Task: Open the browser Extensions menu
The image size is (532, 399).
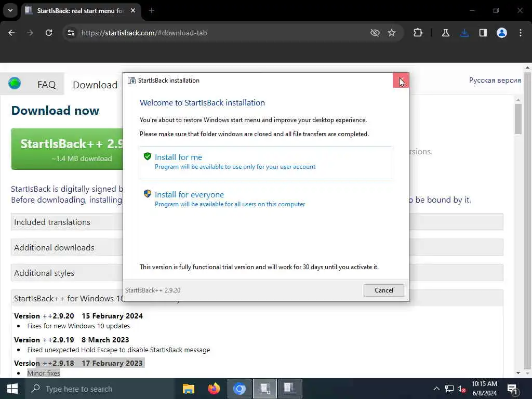Action: click(x=418, y=33)
